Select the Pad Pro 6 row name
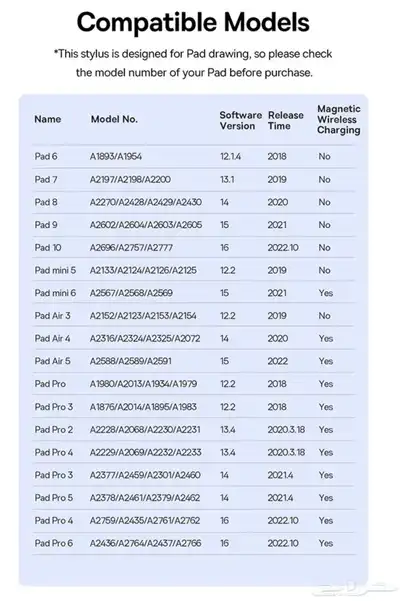The image size is (400, 601). [x=54, y=543]
